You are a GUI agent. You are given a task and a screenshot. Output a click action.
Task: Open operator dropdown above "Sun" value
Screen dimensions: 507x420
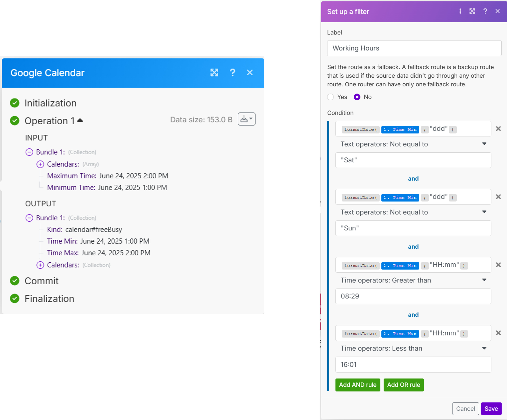click(x=413, y=212)
